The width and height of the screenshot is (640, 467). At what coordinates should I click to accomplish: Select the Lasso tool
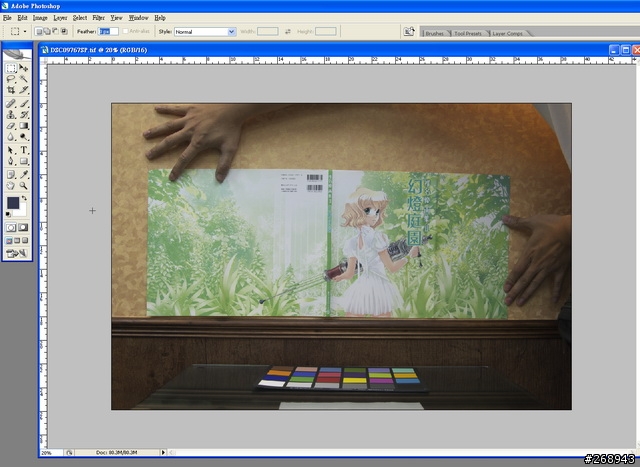pos(11,79)
